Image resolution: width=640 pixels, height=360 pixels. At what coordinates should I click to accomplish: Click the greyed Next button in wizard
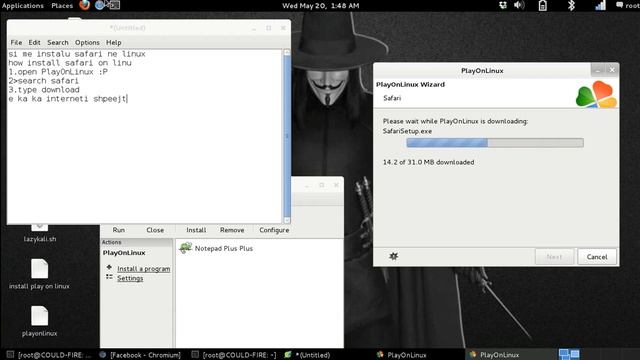click(x=554, y=257)
